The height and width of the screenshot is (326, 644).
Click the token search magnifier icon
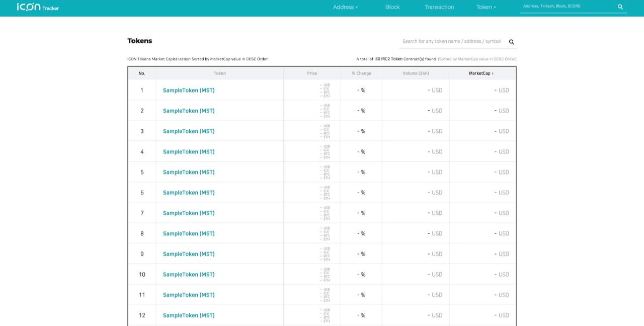(x=512, y=42)
